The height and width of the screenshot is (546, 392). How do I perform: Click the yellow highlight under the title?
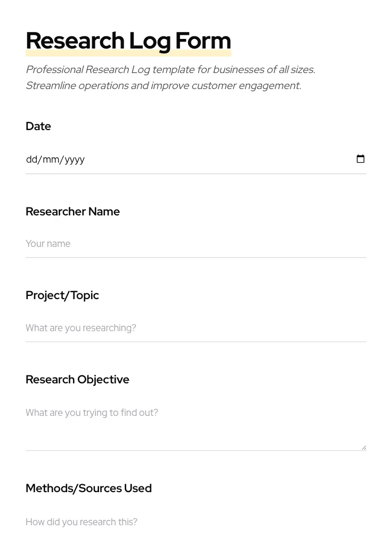click(128, 53)
